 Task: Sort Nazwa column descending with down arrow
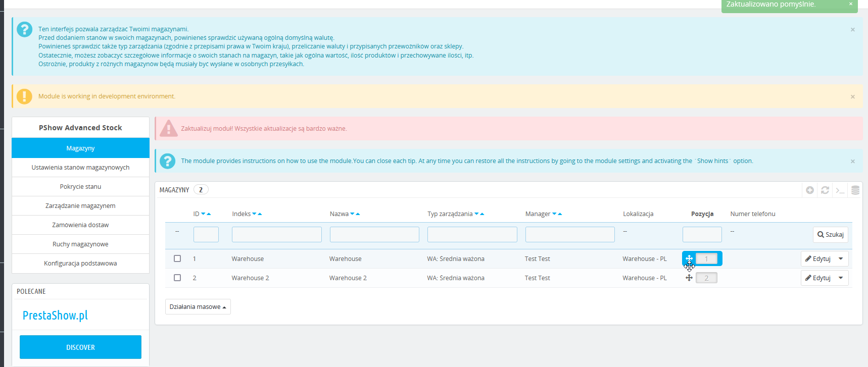352,214
